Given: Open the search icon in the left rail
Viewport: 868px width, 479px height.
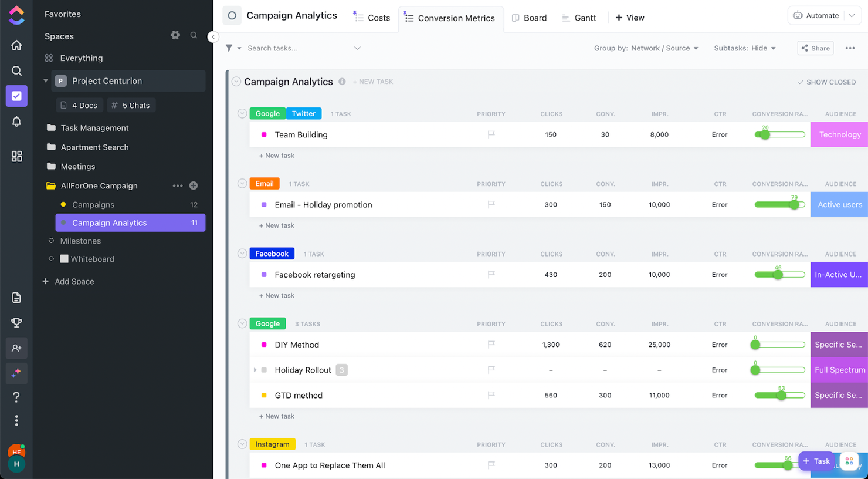Looking at the screenshot, I should click(x=16, y=71).
